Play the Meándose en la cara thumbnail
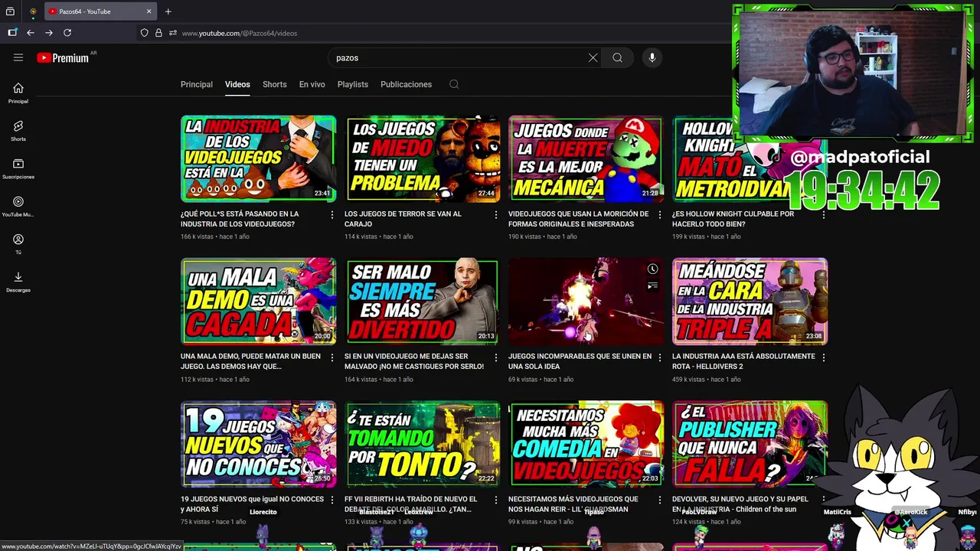This screenshot has height=551, width=980. coord(750,301)
